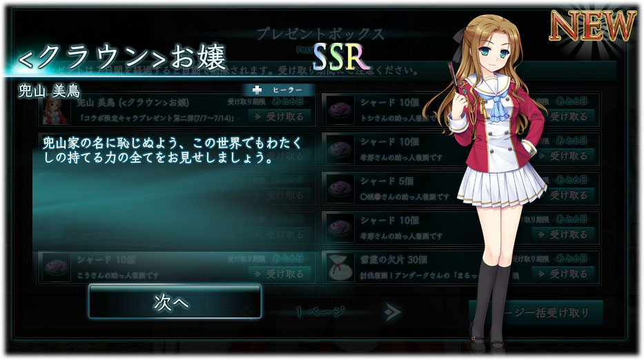
Task: Click the <クラウン>お嬢 title text
Action: 122,57
